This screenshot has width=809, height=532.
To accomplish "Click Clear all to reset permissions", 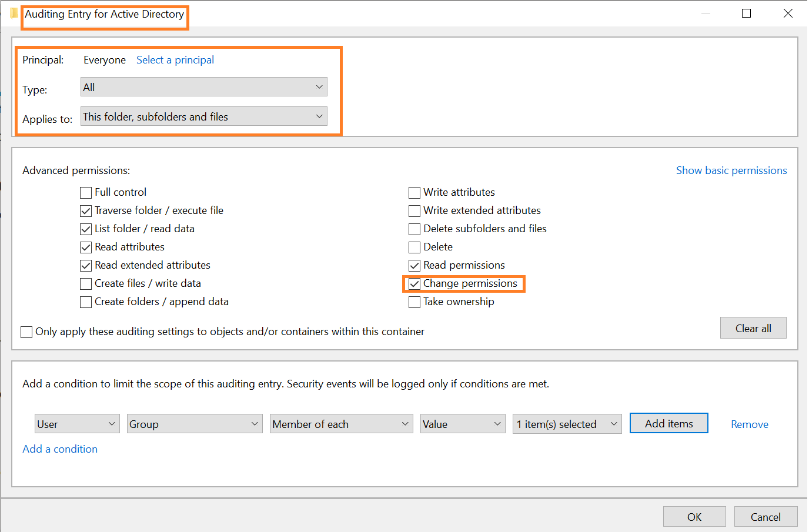I will tap(753, 327).
